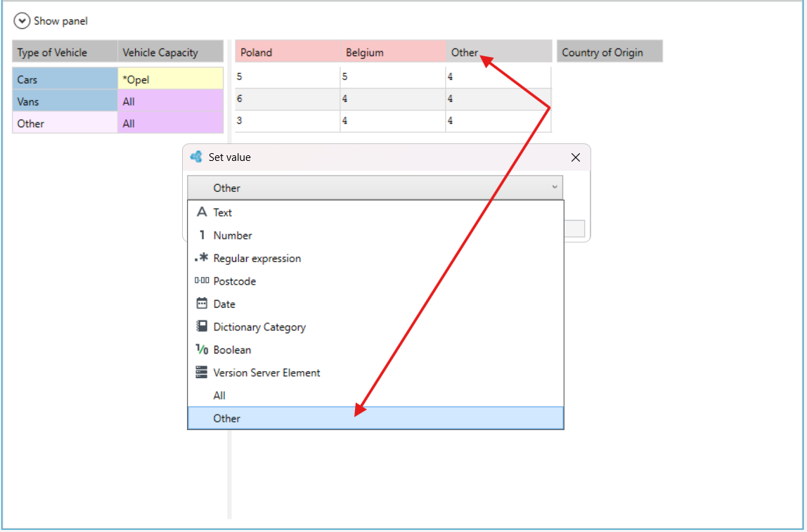This screenshot has width=807, height=532.
Task: Close the Set value dialog
Action: [x=576, y=157]
